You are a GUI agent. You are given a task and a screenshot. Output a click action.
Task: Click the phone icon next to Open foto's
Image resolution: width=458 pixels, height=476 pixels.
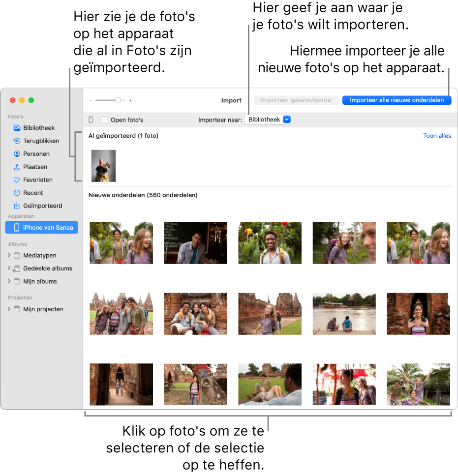(x=90, y=119)
